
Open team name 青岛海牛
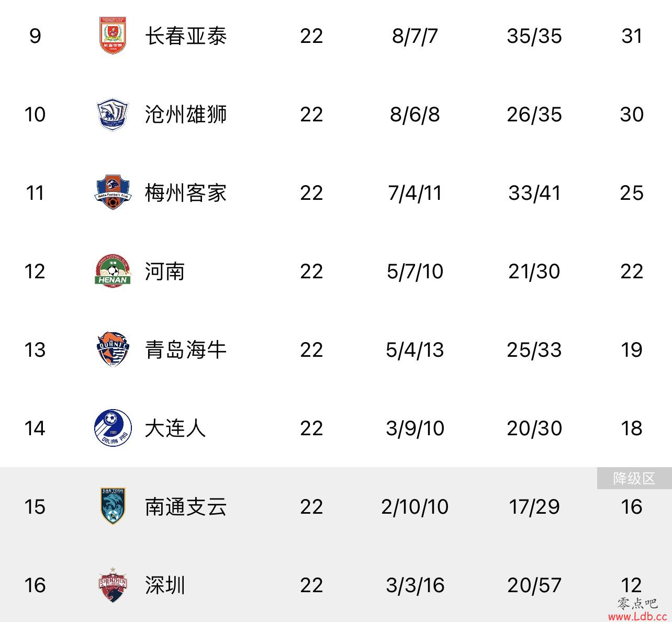[x=186, y=350]
